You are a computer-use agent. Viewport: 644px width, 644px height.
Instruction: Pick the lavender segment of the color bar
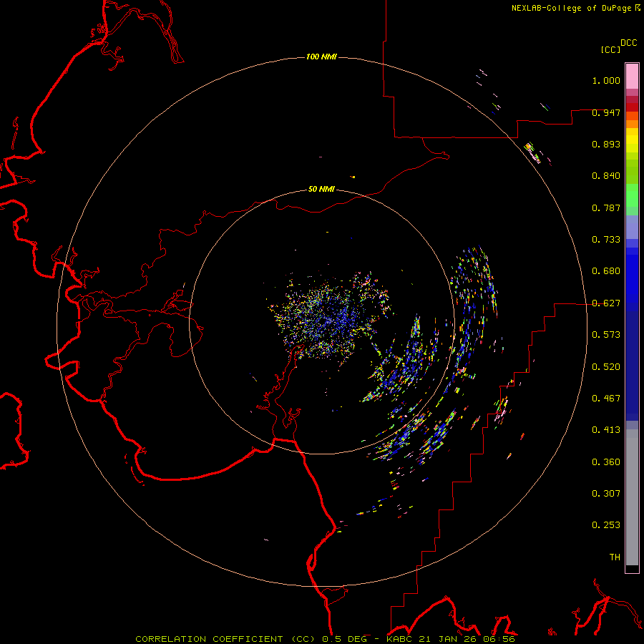(x=632, y=227)
